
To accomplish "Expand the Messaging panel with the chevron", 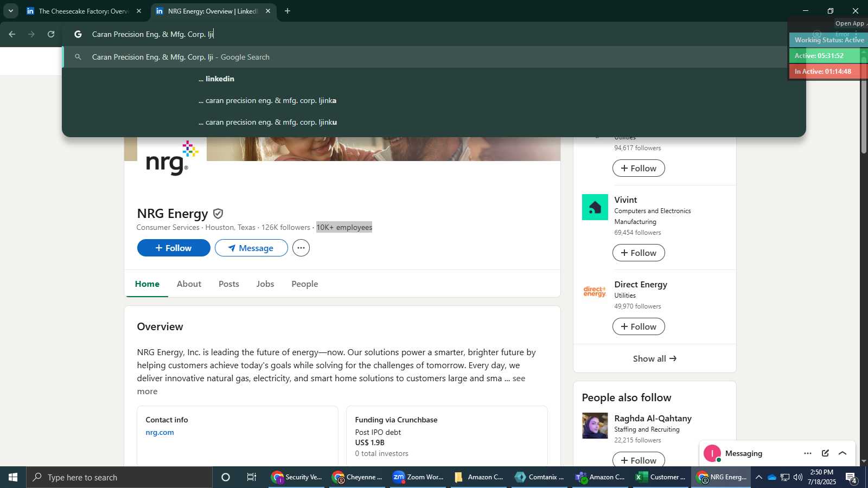I will click(x=843, y=453).
